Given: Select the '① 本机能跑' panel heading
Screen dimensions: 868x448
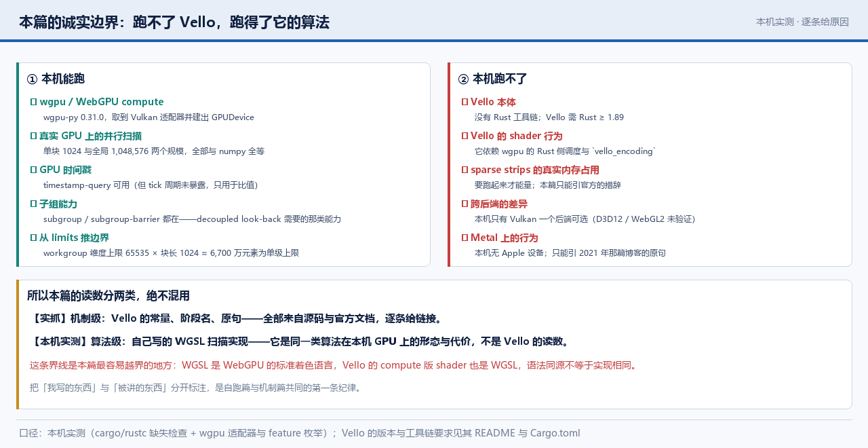Looking at the screenshot, I should point(56,79).
